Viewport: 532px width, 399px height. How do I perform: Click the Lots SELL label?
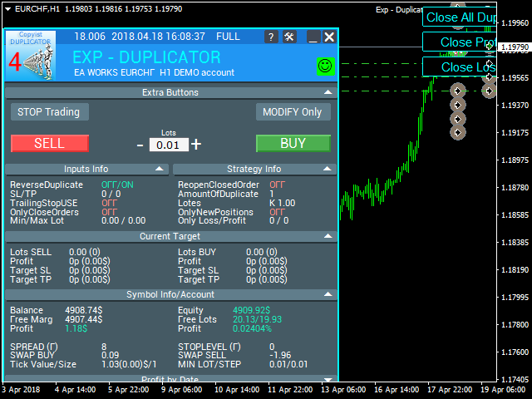click(31, 252)
